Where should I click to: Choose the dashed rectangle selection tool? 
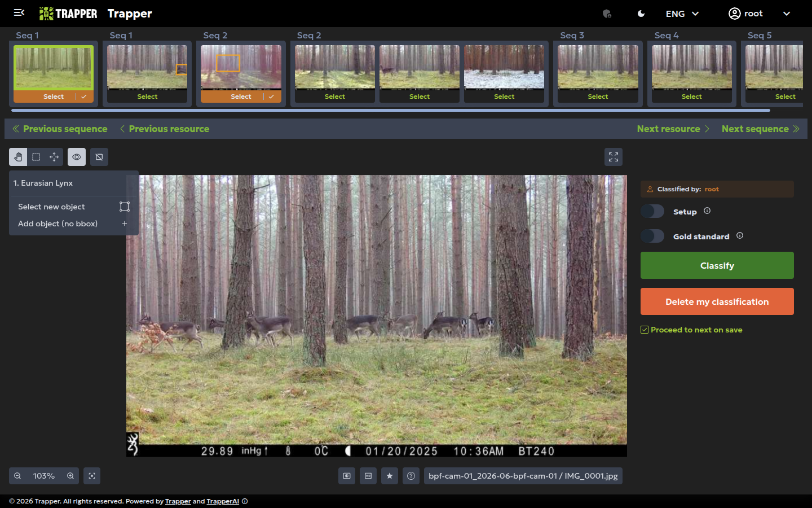coord(36,157)
